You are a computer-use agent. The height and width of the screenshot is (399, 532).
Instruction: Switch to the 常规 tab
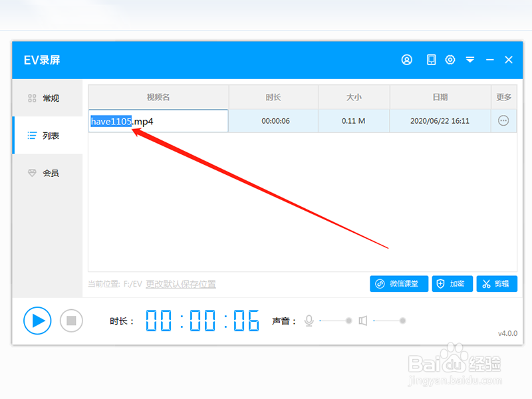pos(47,98)
